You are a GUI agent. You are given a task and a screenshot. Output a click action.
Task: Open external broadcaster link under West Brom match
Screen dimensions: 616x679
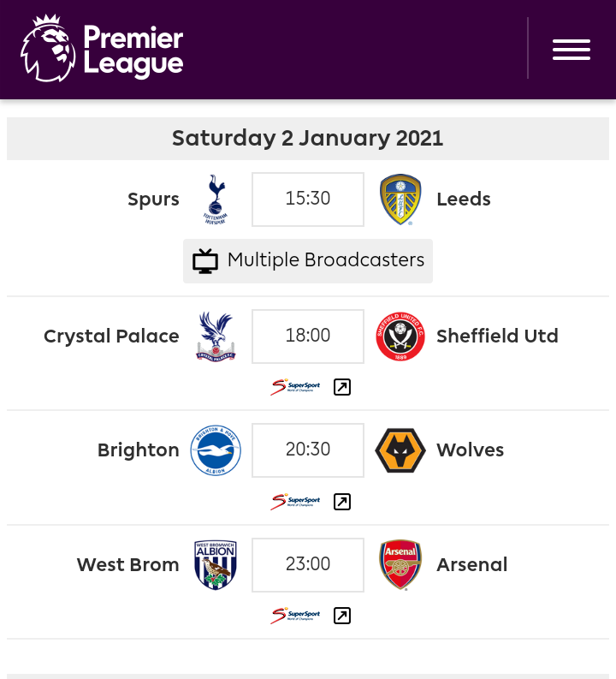pos(342,616)
